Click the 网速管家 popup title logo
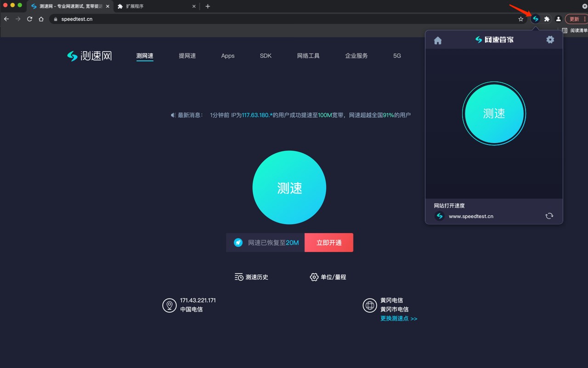Screen dimensions: 588x368 click(x=494, y=40)
